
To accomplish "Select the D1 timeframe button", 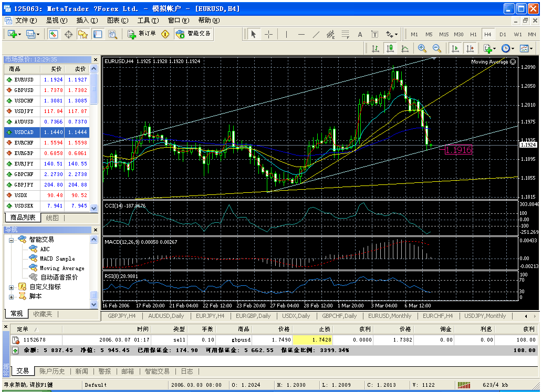I will 503,34.
